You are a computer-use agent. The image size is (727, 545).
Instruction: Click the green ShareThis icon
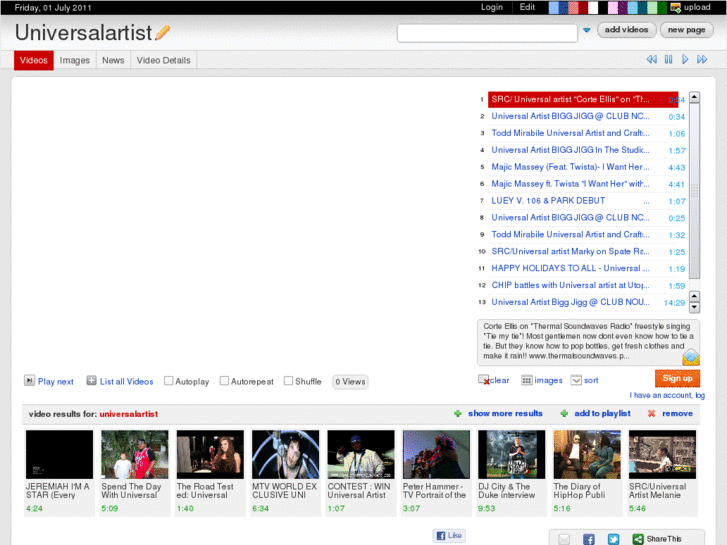click(x=638, y=539)
